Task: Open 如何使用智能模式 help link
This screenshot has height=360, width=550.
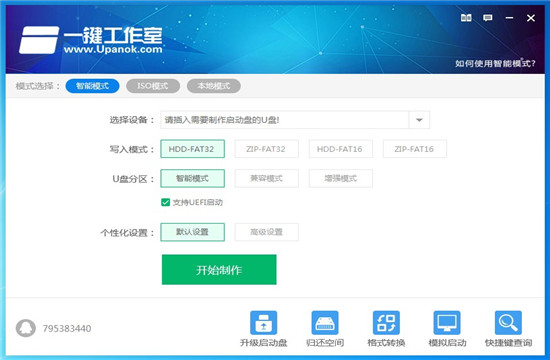Action: pyautogui.click(x=495, y=64)
